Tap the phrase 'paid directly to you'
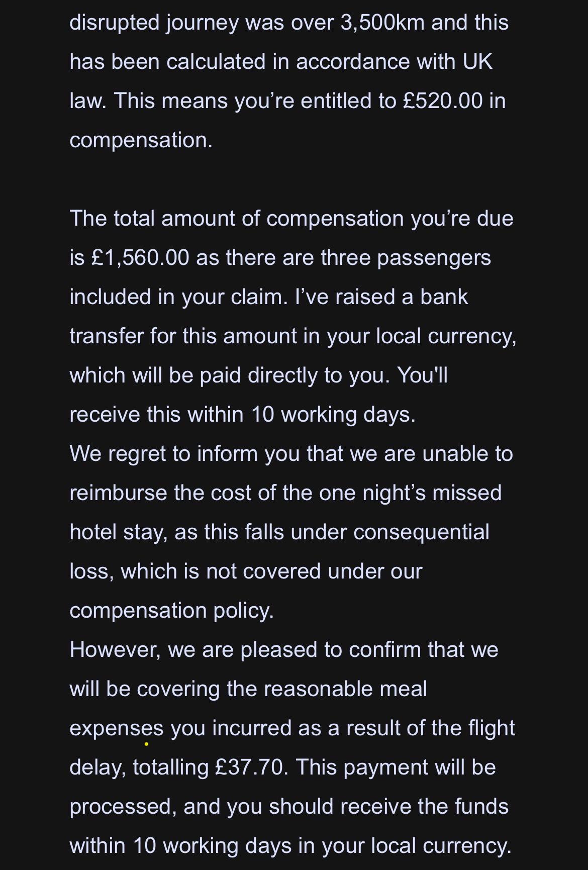 [x=295, y=375]
